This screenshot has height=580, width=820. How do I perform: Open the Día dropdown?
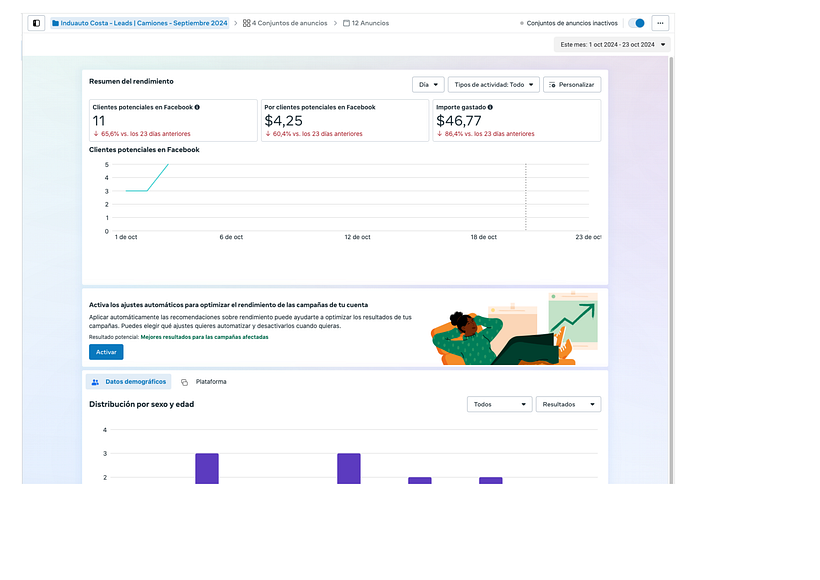click(x=427, y=85)
